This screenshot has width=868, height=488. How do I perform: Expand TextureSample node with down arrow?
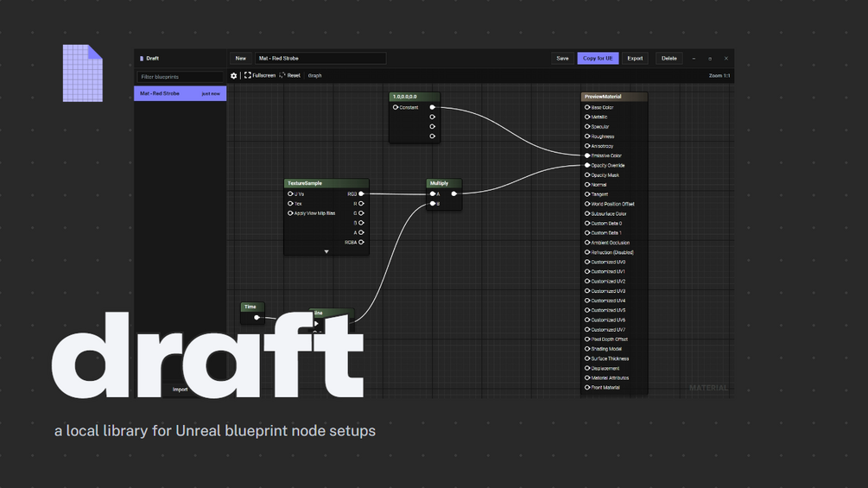pyautogui.click(x=326, y=251)
